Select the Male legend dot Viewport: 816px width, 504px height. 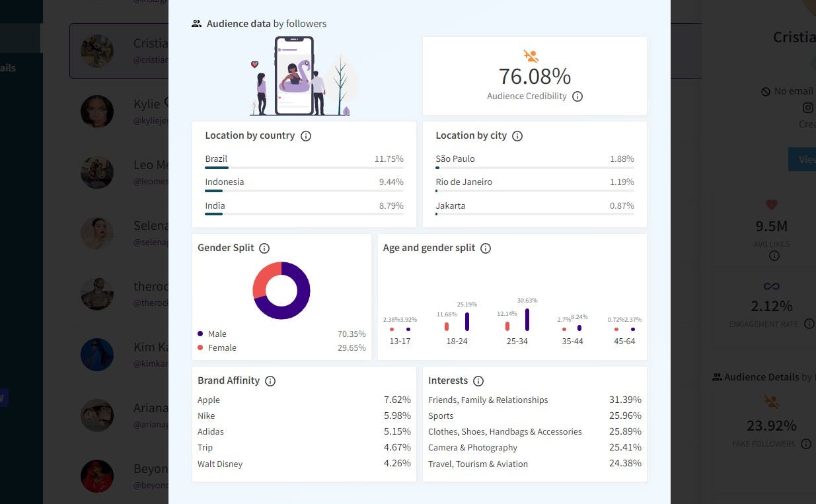200,334
